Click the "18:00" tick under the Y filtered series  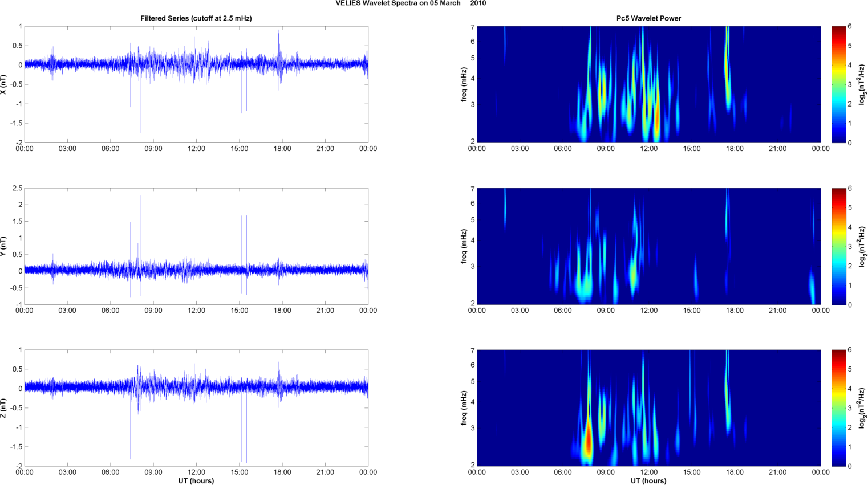[282, 311]
